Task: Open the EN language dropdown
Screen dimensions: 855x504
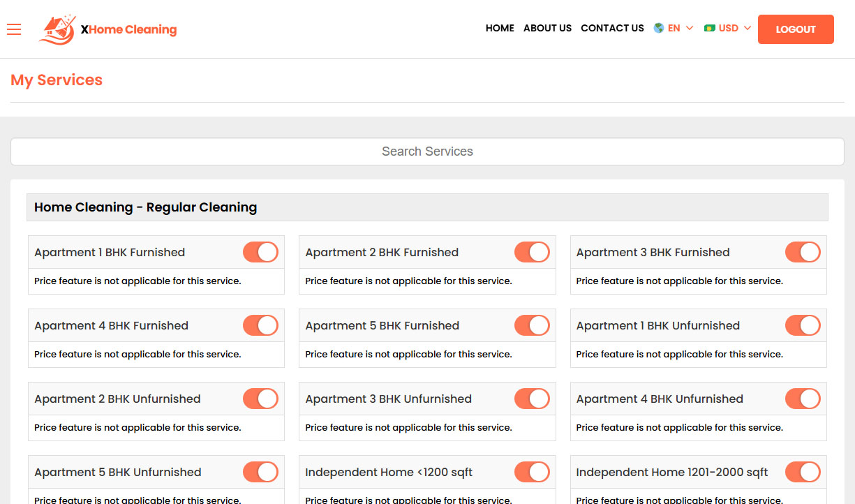Action: pos(674,28)
